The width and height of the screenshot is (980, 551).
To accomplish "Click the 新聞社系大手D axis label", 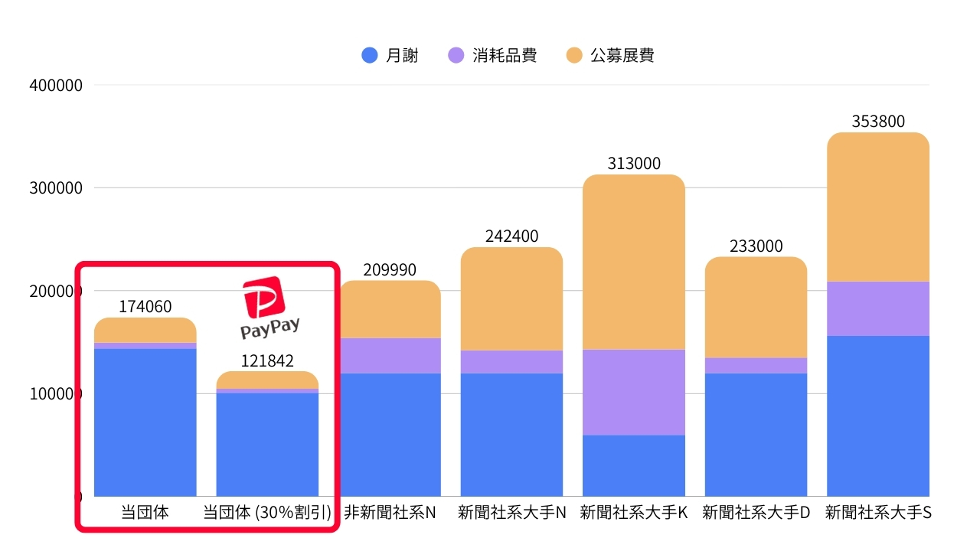I will click(756, 513).
